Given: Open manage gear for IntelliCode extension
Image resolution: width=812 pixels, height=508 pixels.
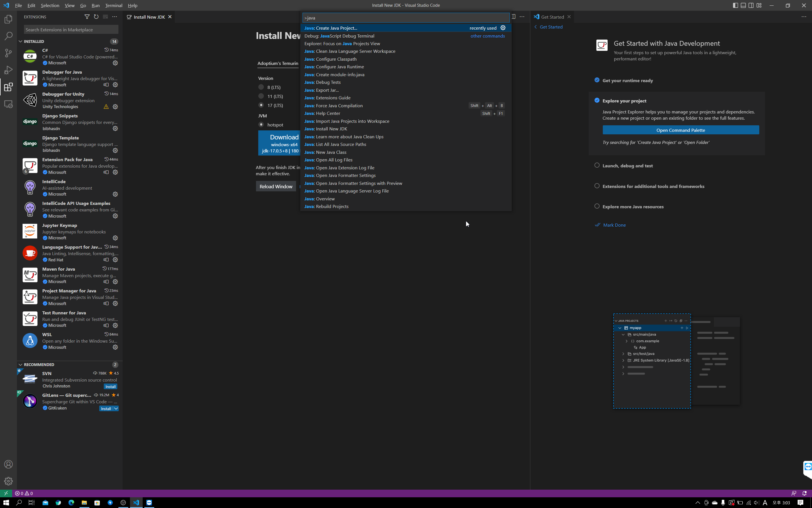Looking at the screenshot, I should [x=115, y=194].
